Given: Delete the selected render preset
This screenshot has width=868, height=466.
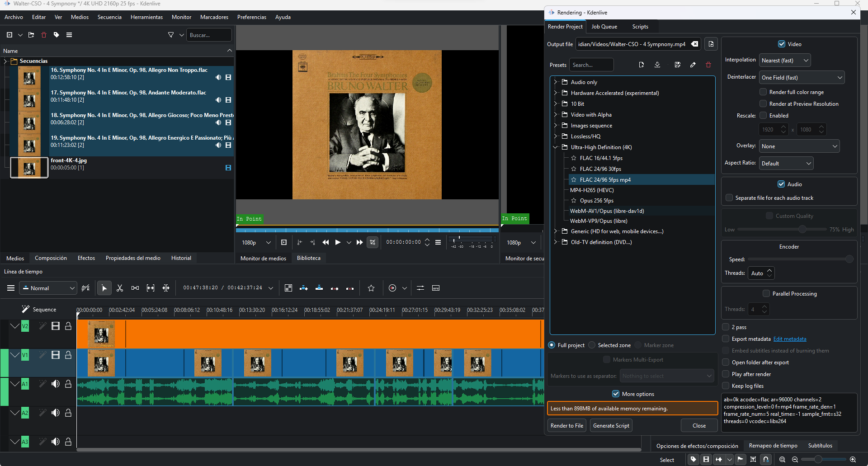Looking at the screenshot, I should [x=708, y=65].
